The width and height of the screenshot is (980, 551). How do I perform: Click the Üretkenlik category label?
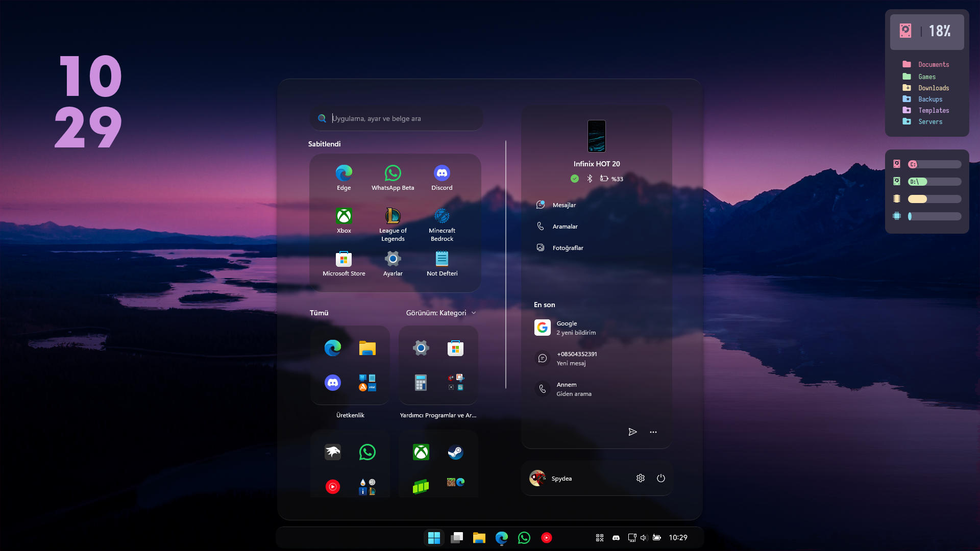[350, 415]
